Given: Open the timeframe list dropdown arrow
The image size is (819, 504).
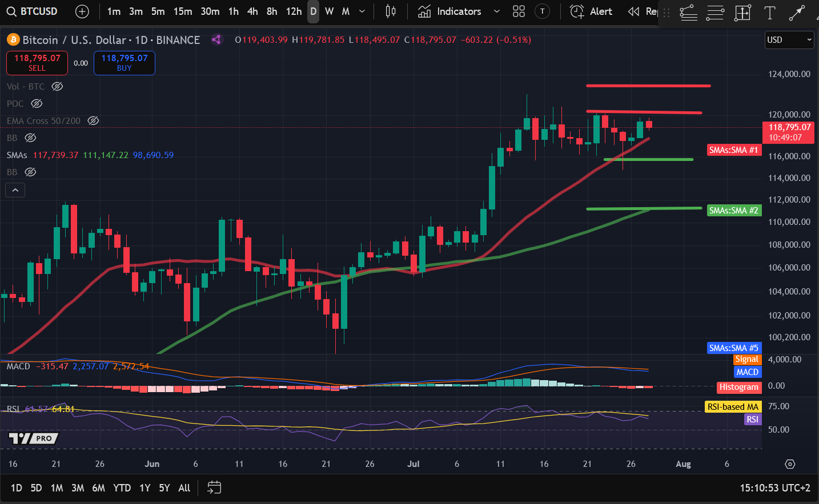Looking at the screenshot, I should (x=362, y=11).
